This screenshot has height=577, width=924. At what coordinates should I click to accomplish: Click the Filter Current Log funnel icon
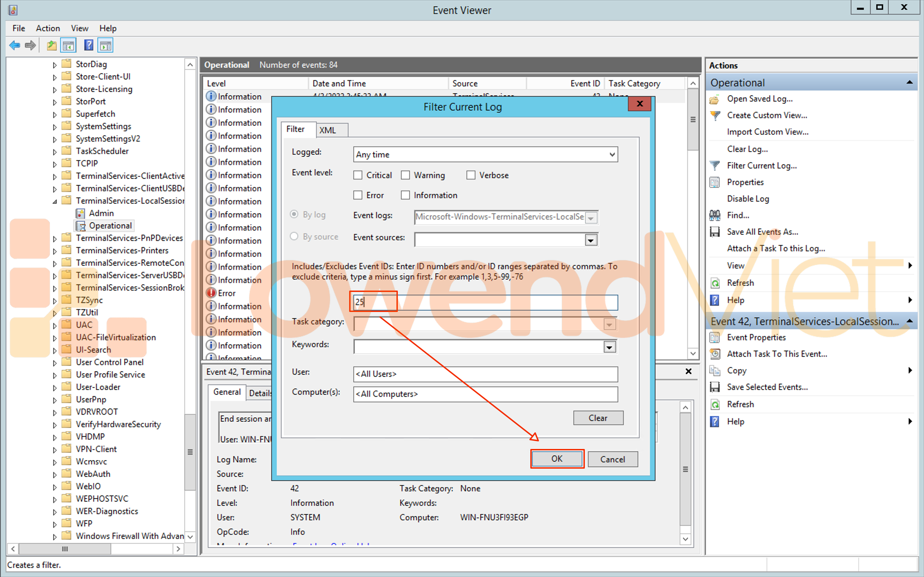tap(715, 166)
